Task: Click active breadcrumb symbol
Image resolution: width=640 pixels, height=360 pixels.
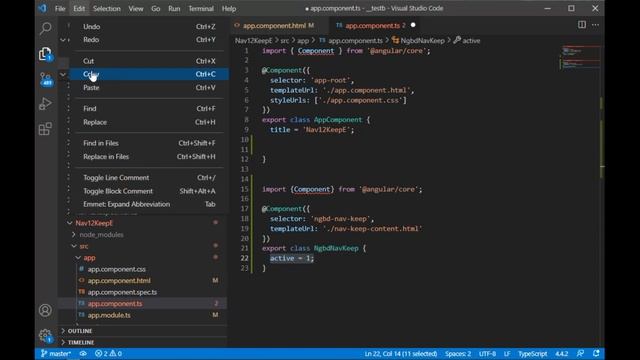Action: click(471, 40)
